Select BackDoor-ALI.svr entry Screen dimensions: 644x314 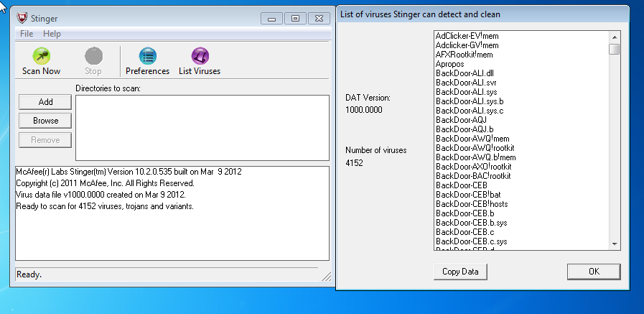pos(466,83)
